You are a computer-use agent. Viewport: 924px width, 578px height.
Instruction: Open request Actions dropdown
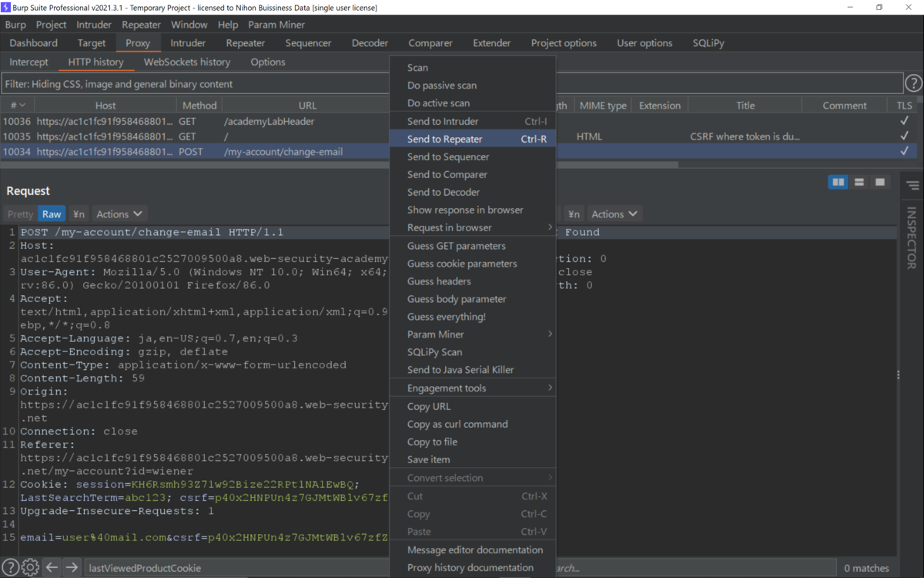pyautogui.click(x=119, y=214)
